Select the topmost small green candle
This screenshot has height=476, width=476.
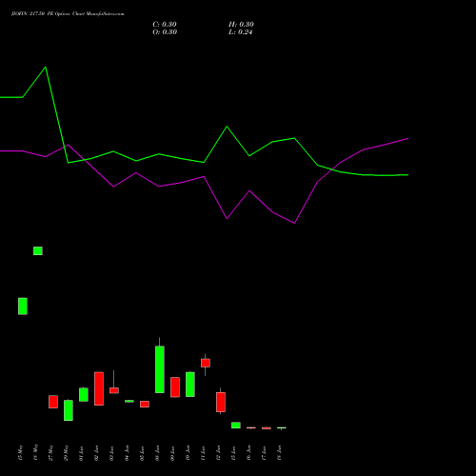[38, 250]
